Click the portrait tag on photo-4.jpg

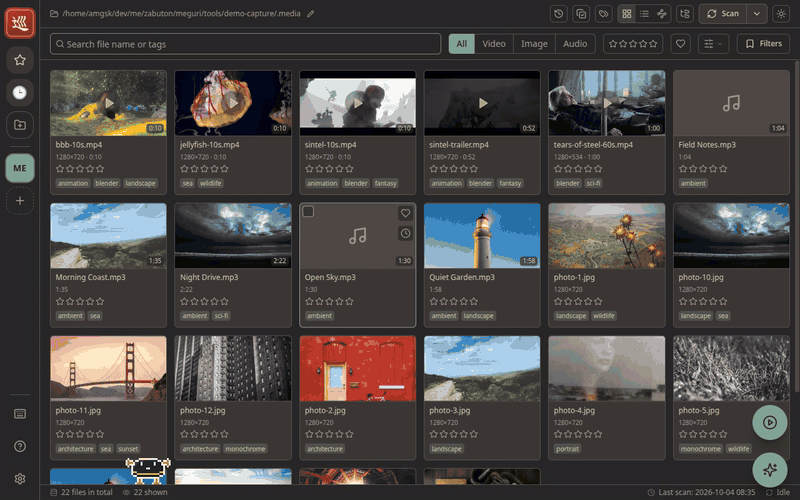point(567,449)
